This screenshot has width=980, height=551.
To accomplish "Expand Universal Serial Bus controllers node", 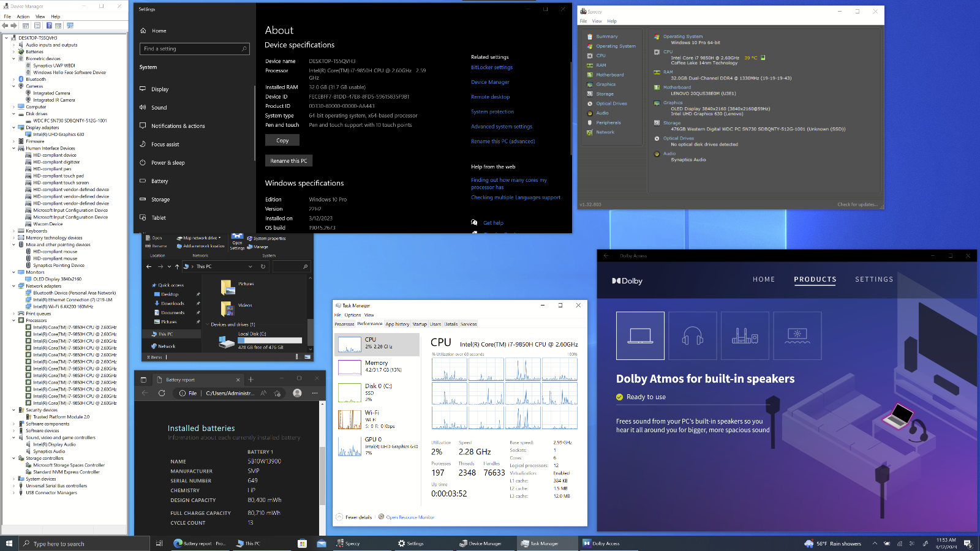I will pos(13,485).
